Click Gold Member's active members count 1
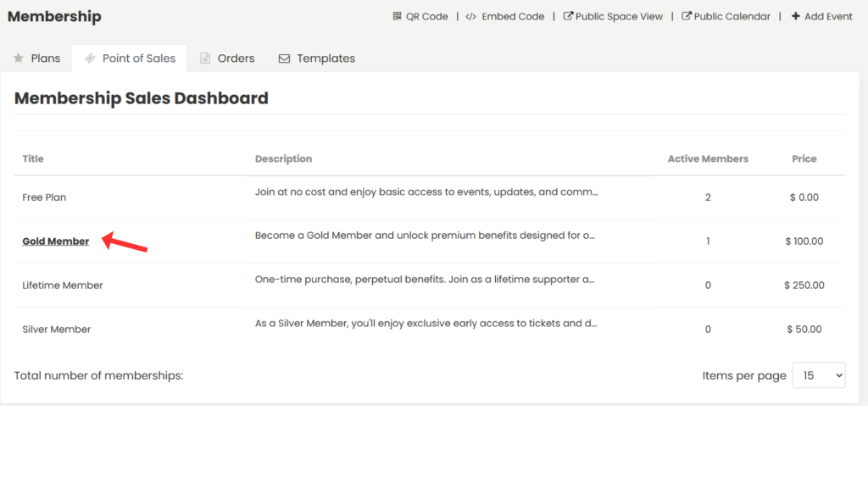This screenshot has width=868, height=488. [x=708, y=241]
